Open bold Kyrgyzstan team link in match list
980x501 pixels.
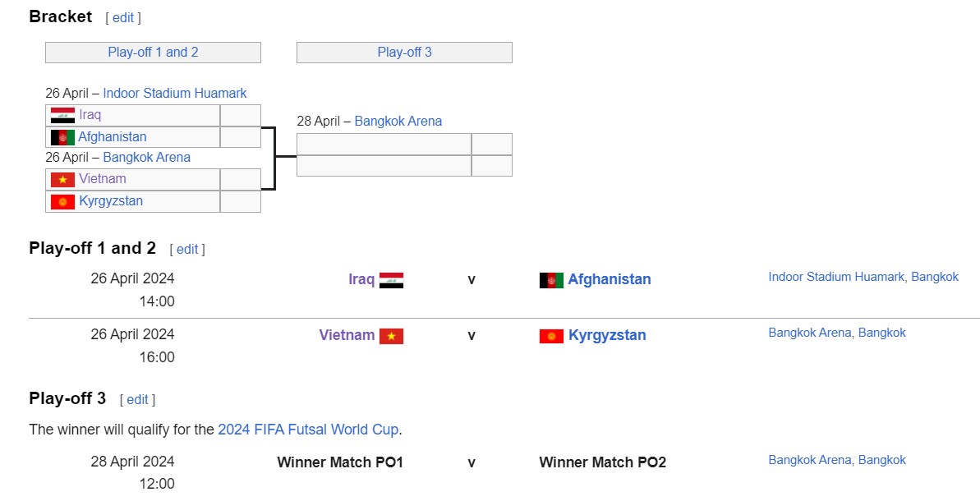607,335
